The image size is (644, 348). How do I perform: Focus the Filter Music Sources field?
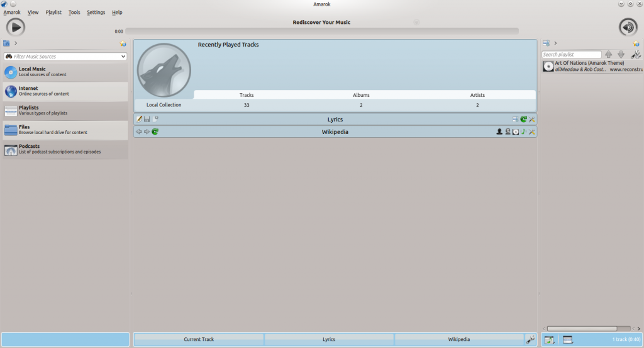65,56
